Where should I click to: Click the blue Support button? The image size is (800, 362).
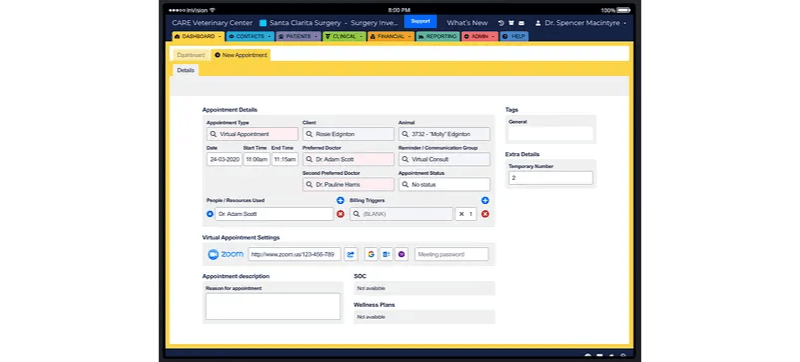(420, 21)
